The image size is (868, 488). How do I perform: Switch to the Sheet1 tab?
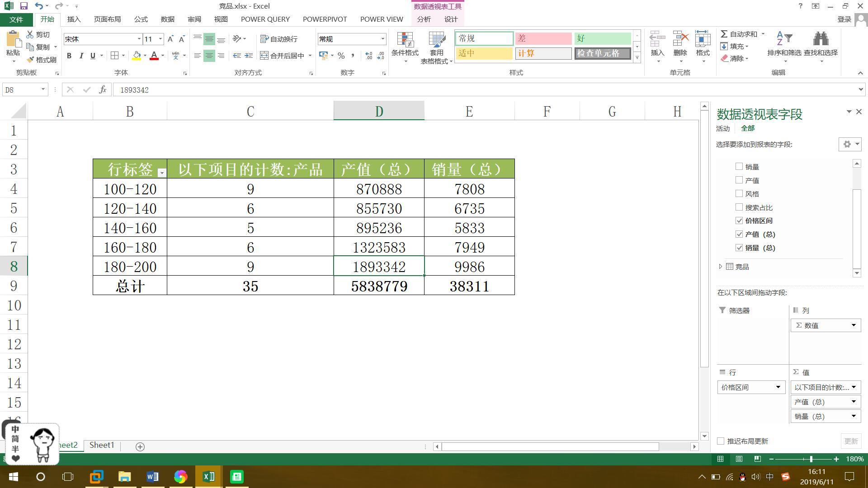click(102, 445)
